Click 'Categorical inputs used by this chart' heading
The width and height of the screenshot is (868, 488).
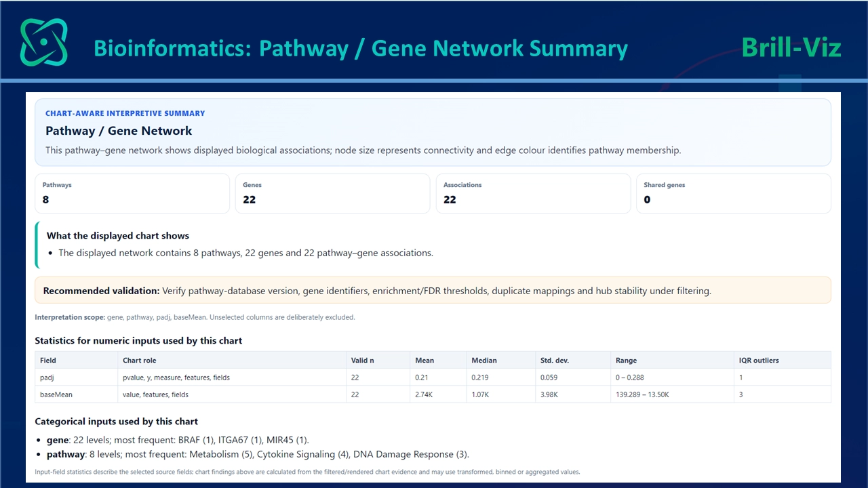pyautogui.click(x=116, y=422)
